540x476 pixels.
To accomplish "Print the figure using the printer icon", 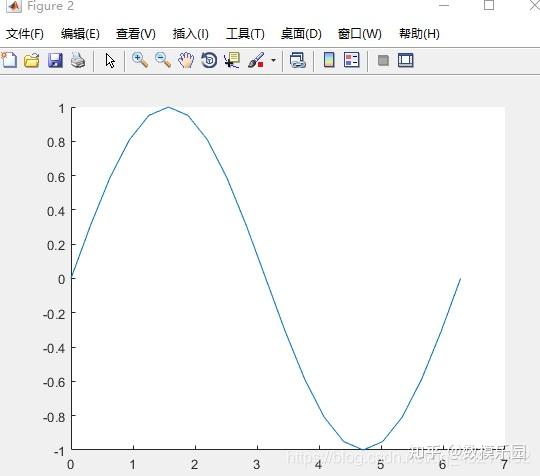I will pyautogui.click(x=78, y=60).
